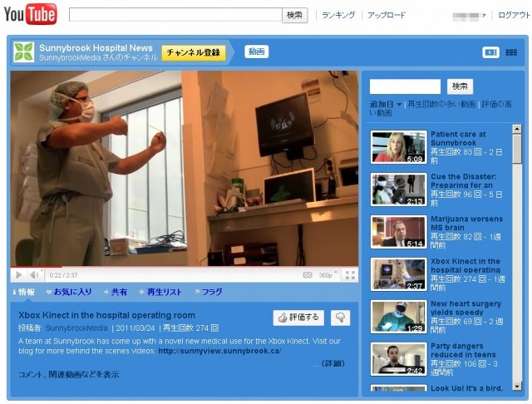Click the SunnybrookMedia uploader link
The image size is (532, 404).
(76, 328)
